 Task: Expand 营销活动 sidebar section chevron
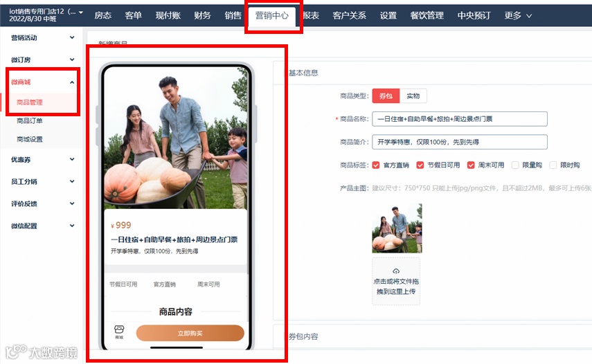(72, 37)
